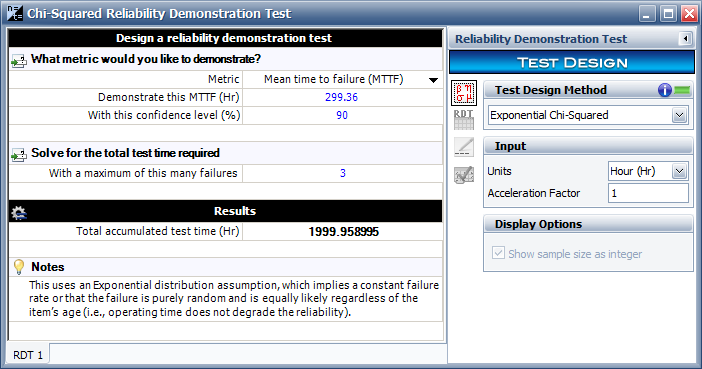Click the TEST DESIGN header button
This screenshot has height=369, width=702.
coord(572,62)
